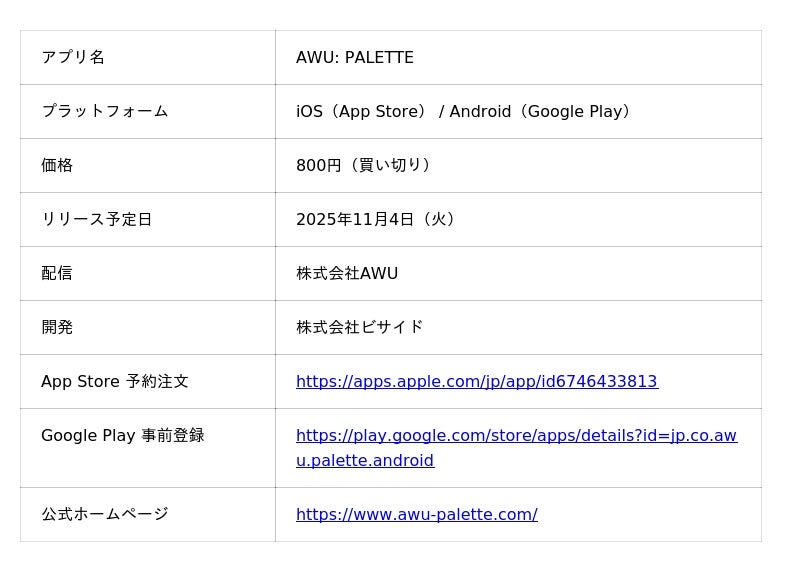Select the AWU: PALETTE app name text
This screenshot has width=800, height=572.
tap(354, 57)
